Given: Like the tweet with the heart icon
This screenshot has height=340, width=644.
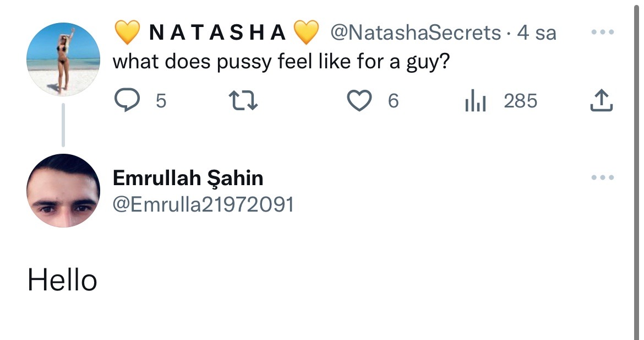Looking at the screenshot, I should click(359, 101).
